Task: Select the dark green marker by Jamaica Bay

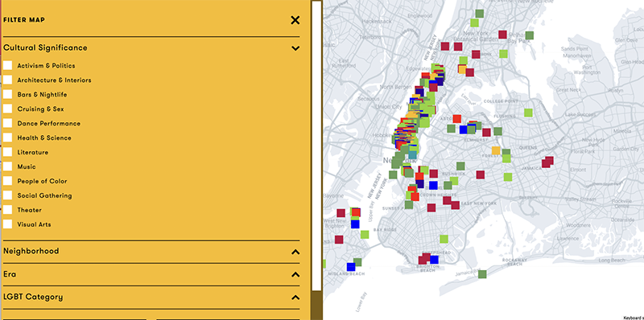Action: point(482,274)
